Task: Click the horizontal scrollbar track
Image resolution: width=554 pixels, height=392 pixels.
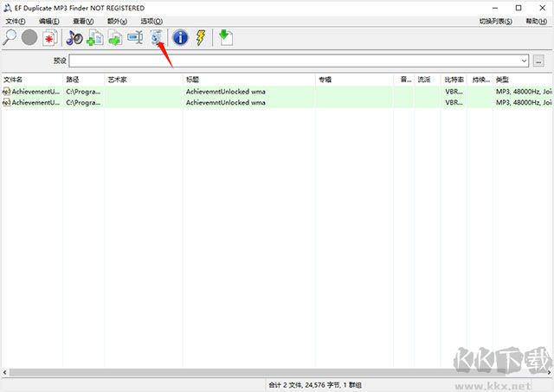Action: tap(277, 372)
